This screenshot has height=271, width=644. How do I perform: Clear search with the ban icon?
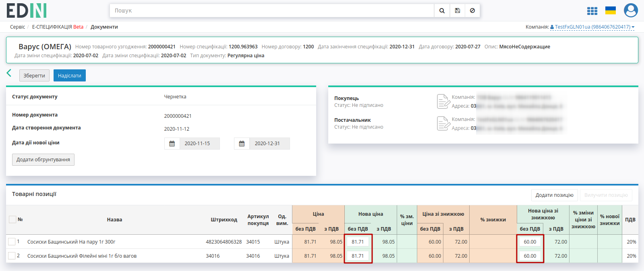pos(472,11)
